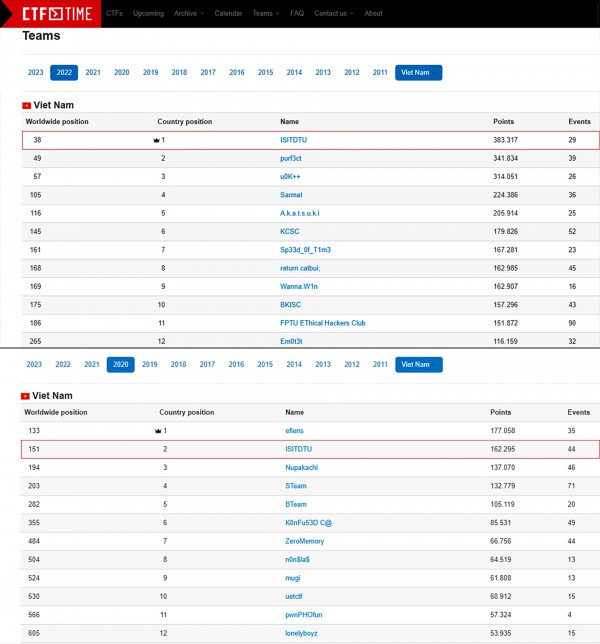This screenshot has height=644, width=600.
Task: Open the K0nFu53D C@ team profile
Action: (x=310, y=522)
